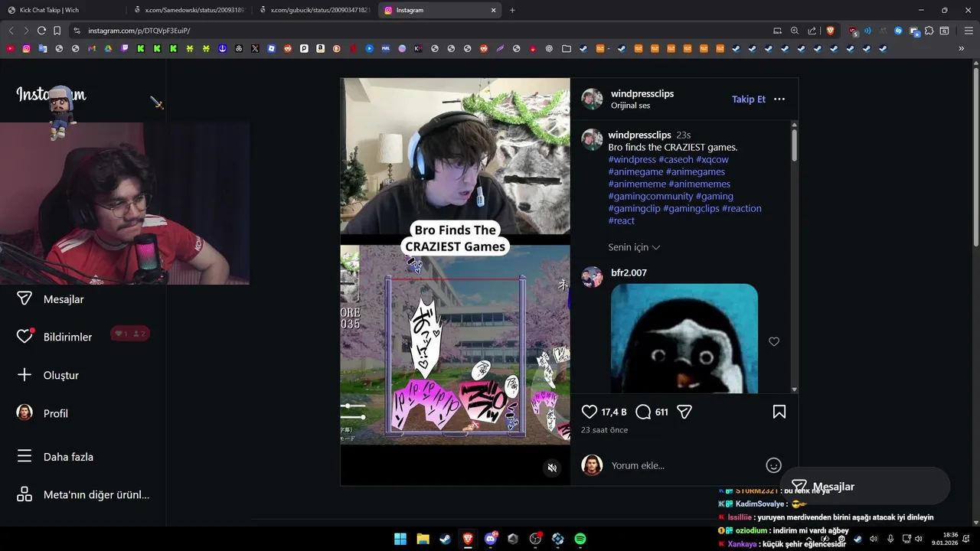This screenshot has height=551, width=980.
Task: Click the comments panel scrollbar
Action: point(794,145)
